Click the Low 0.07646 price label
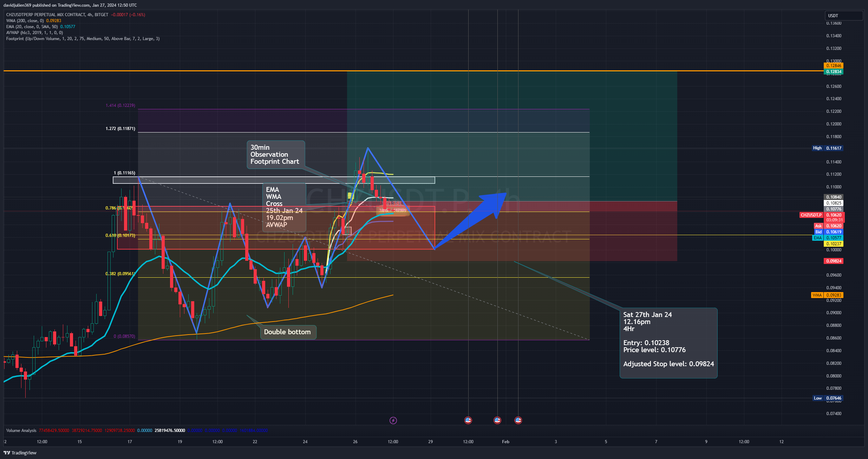Image resolution: width=868 pixels, height=459 pixels. (x=828, y=398)
